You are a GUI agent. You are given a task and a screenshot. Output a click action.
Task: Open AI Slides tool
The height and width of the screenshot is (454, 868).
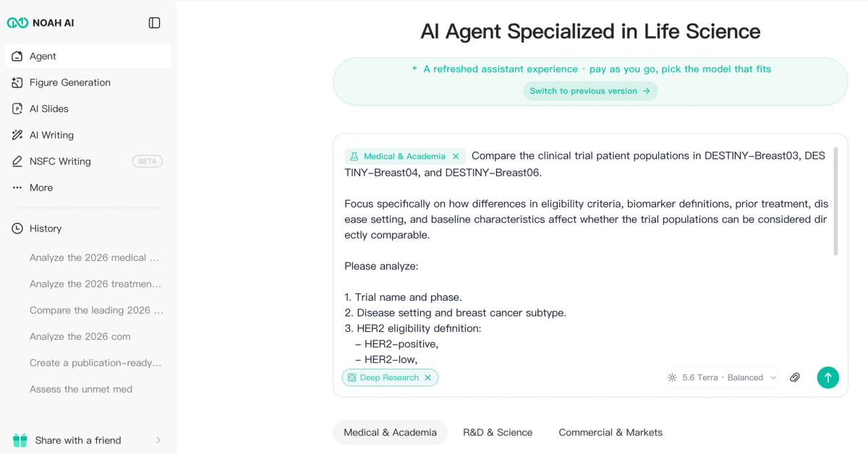(x=88, y=108)
